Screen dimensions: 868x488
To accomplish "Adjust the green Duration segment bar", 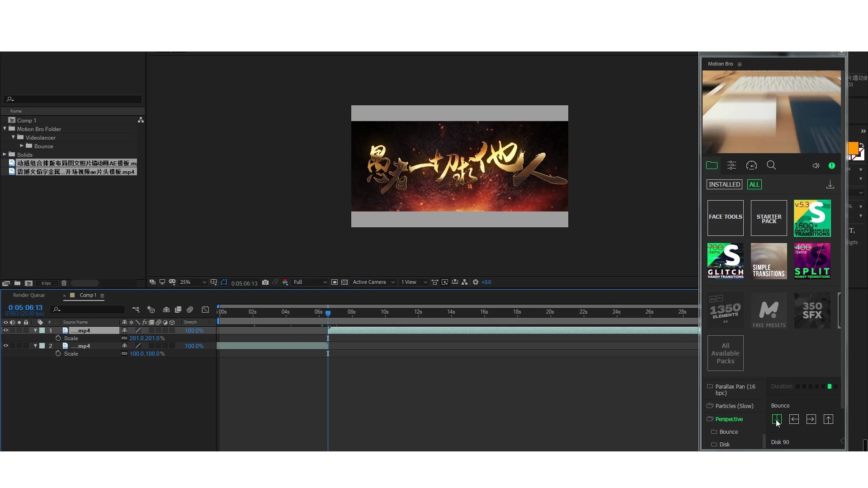I will [x=830, y=386].
